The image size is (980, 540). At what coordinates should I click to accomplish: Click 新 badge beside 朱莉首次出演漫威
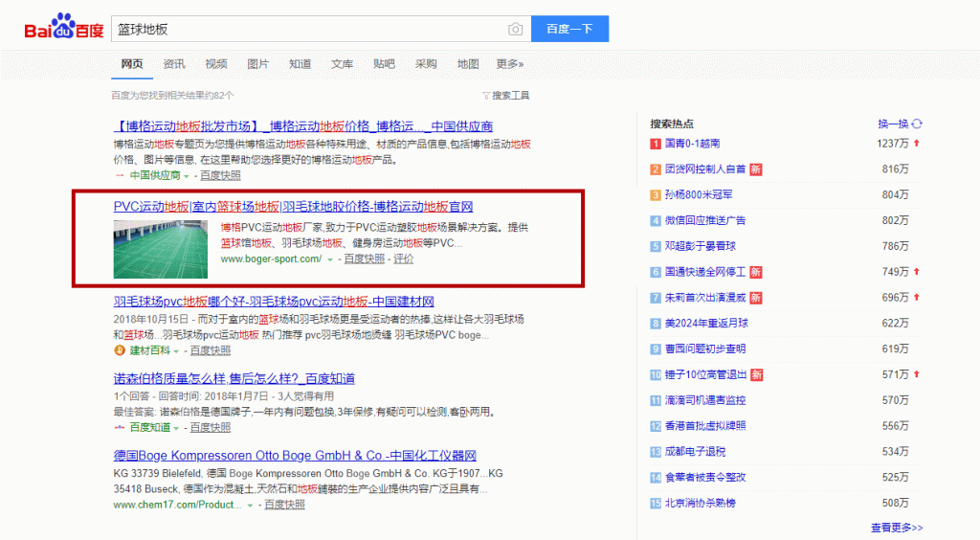[x=756, y=298]
